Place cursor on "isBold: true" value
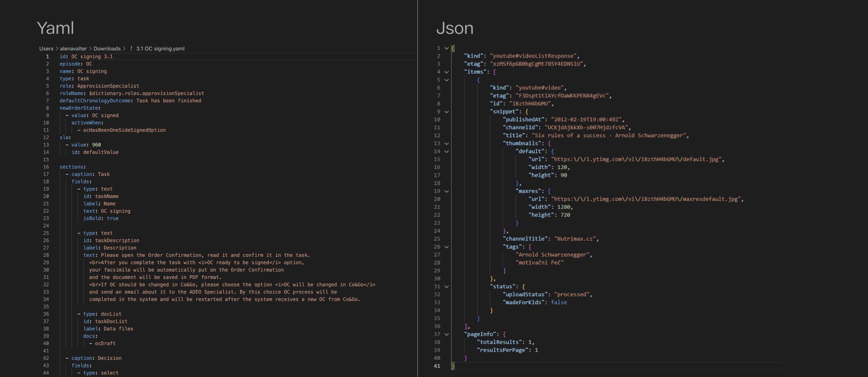Screen dimensions: 868x377 pyautogui.click(x=113, y=219)
